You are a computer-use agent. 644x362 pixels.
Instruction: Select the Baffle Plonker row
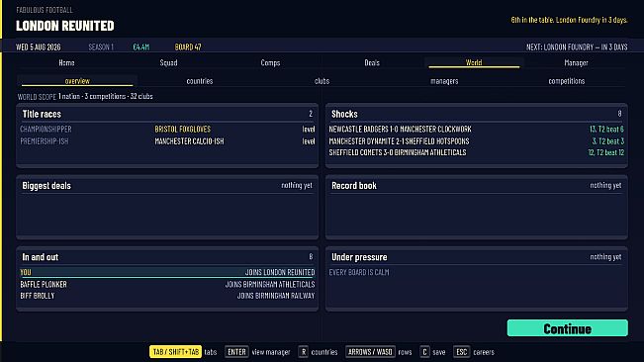[x=167, y=284]
